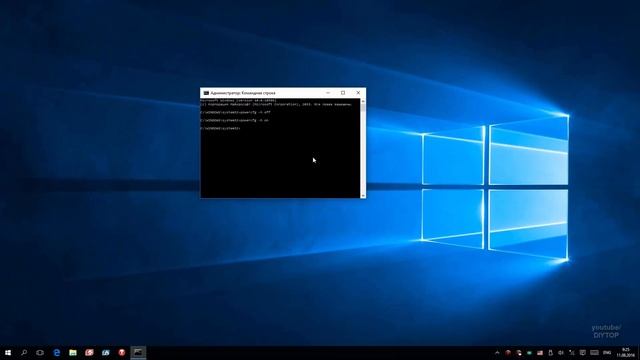Open Task View on the taskbar
This screenshot has height=360, width=640.
pyautogui.click(x=40, y=353)
